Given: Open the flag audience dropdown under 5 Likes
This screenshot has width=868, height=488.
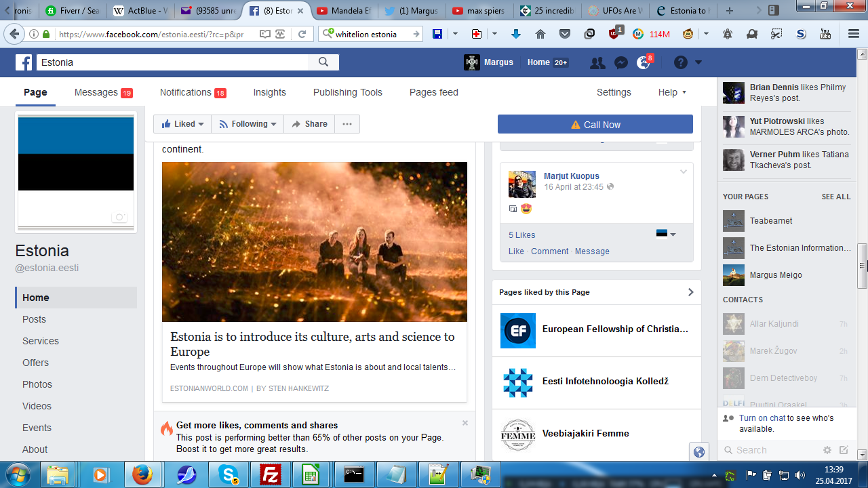Looking at the screenshot, I should click(666, 235).
